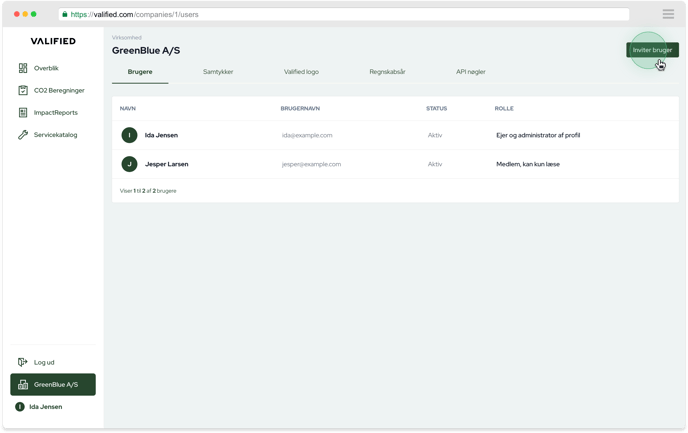Click the Log ud exit icon
The height and width of the screenshot is (433, 688).
coord(23,362)
